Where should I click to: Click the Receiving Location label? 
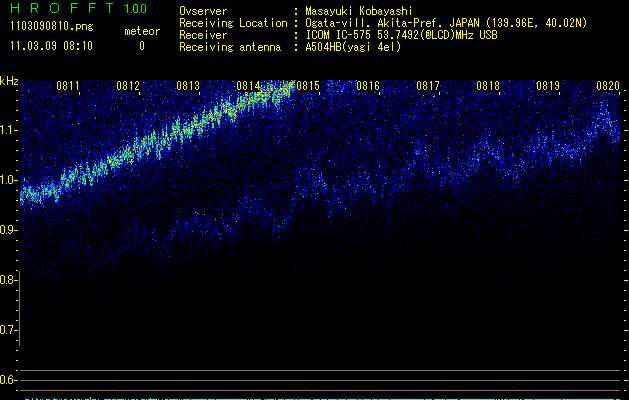point(233,23)
